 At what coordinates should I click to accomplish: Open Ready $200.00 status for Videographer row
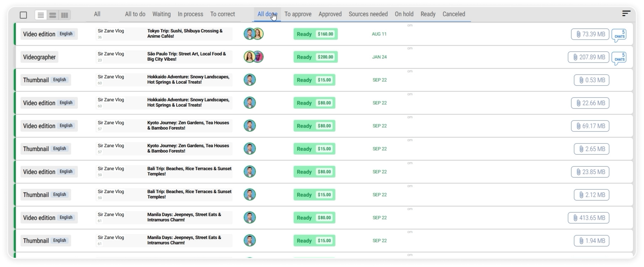(315, 57)
